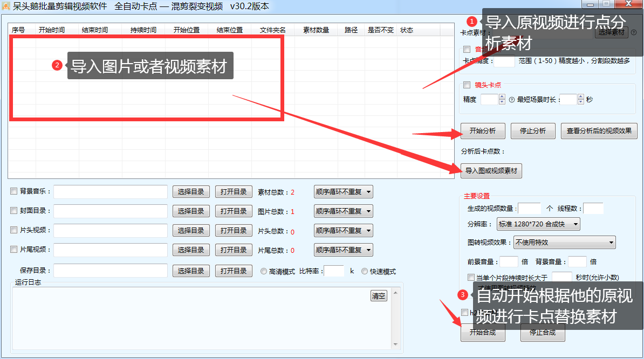Click the 停止合成 button
644x359 pixels.
coord(543,333)
